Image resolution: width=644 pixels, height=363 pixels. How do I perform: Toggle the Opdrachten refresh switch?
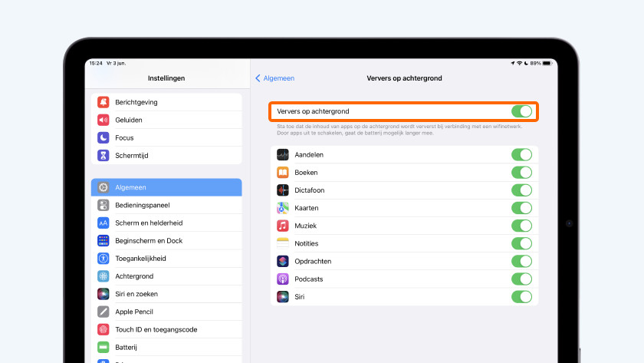point(521,261)
